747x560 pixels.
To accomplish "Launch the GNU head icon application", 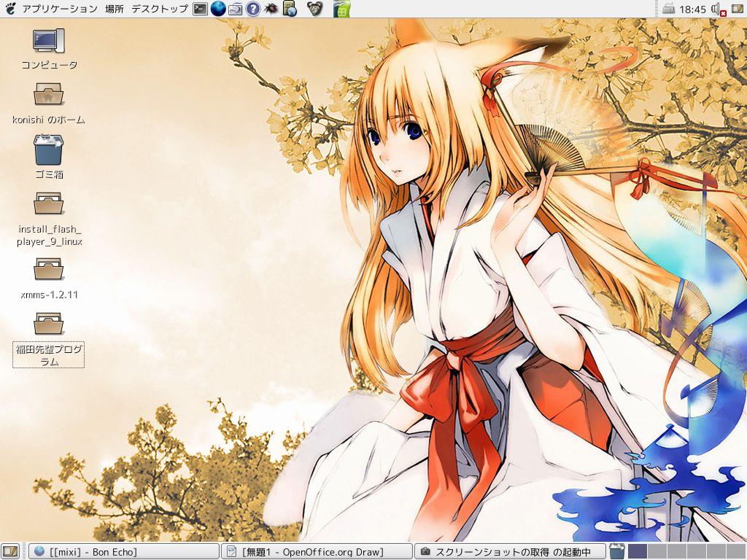I will 314,8.
